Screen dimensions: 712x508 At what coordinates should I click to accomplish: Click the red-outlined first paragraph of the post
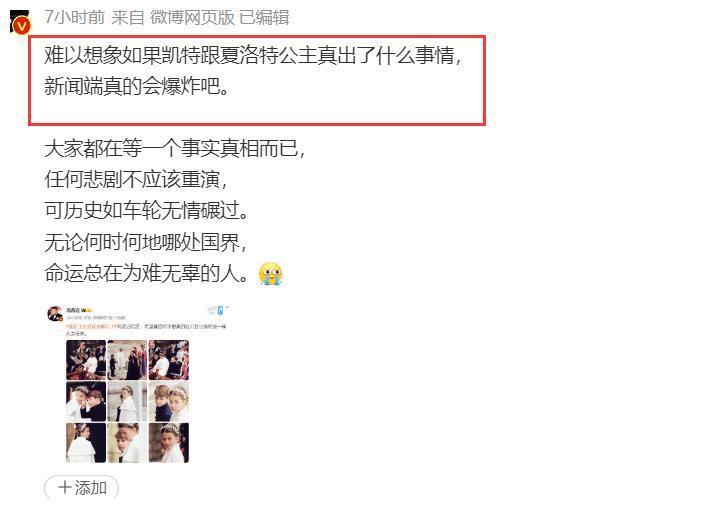click(x=257, y=80)
